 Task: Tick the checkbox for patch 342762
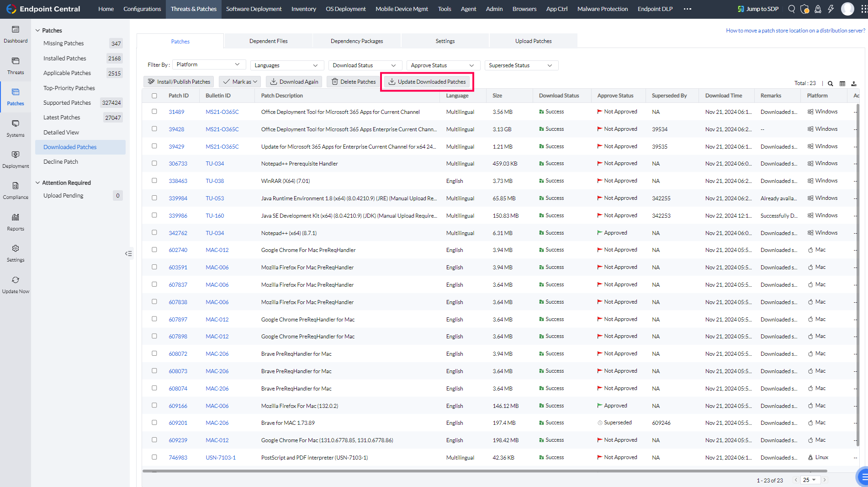[154, 233]
